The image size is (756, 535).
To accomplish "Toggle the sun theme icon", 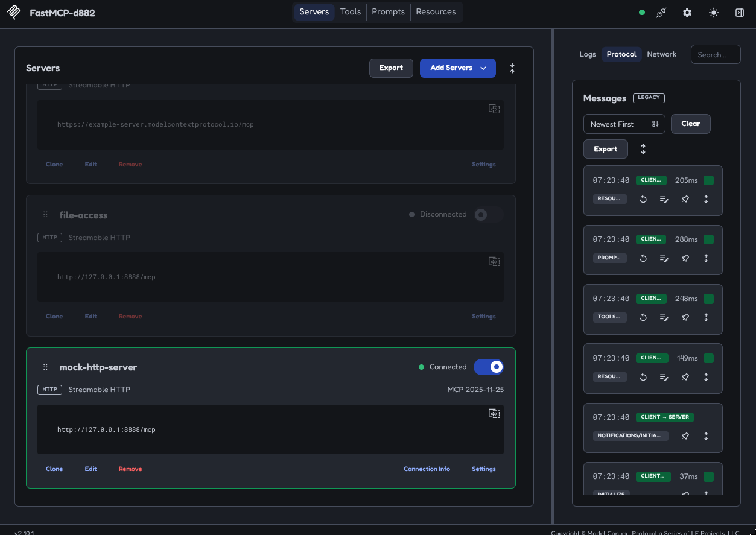I will [x=714, y=13].
